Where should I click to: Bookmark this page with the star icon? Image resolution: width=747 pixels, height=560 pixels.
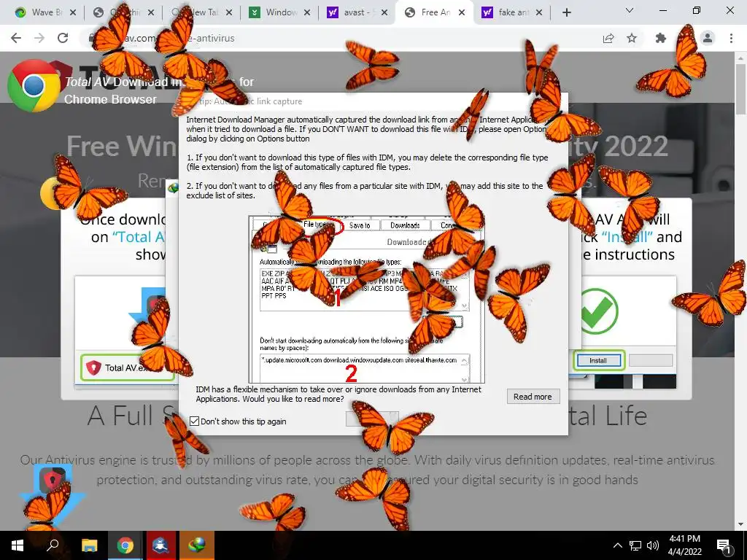(x=632, y=38)
